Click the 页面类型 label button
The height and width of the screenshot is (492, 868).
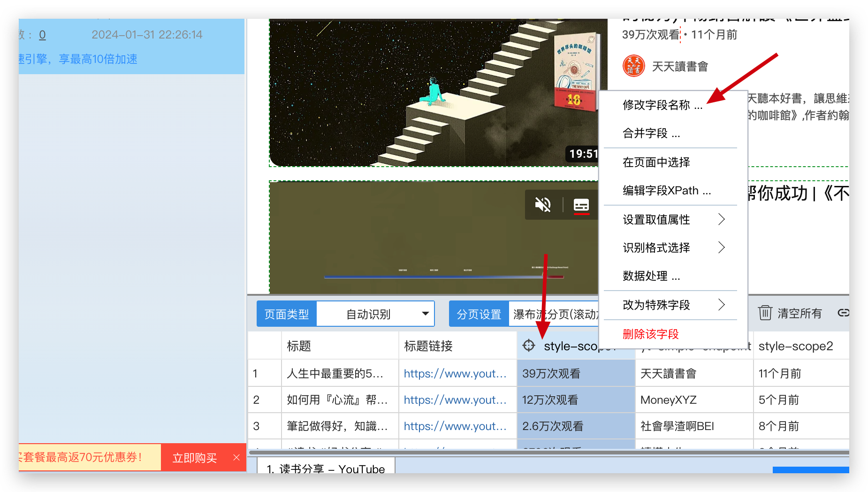click(287, 314)
